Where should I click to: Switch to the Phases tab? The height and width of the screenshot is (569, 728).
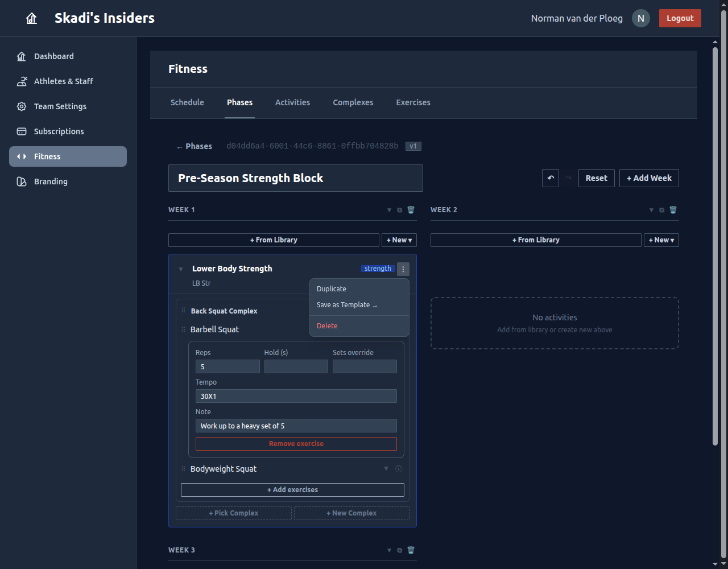[239, 102]
